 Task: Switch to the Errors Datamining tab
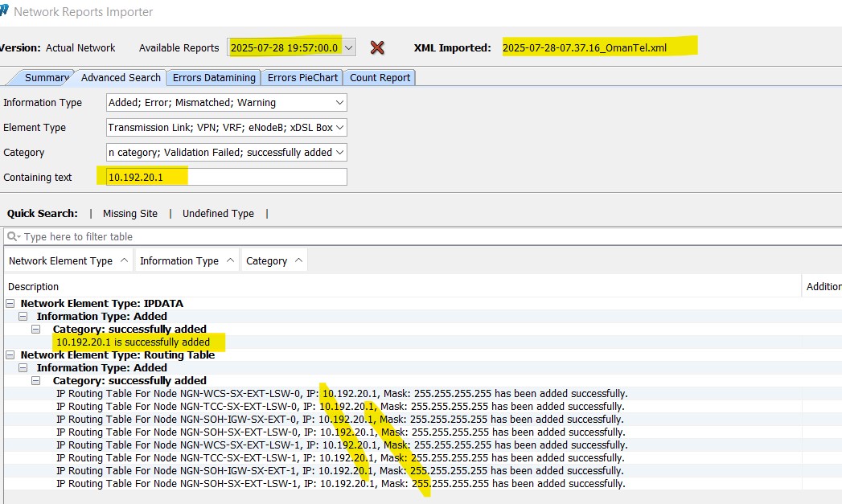click(x=214, y=78)
